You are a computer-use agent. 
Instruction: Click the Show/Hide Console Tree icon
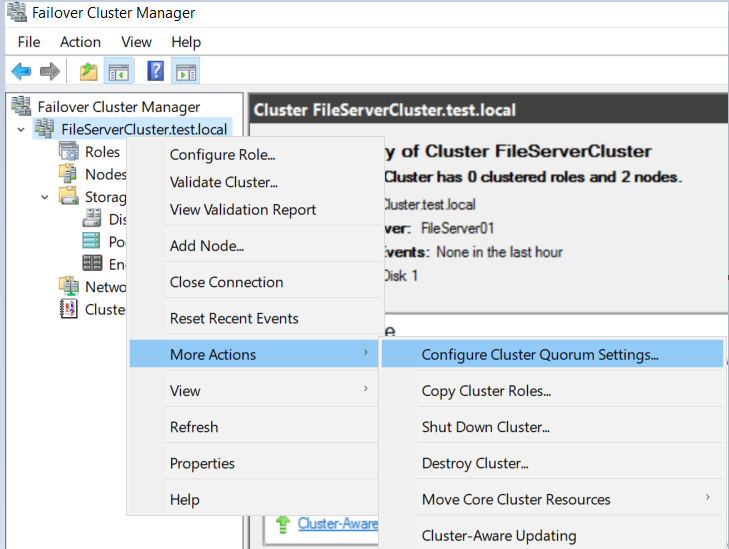[x=119, y=71]
